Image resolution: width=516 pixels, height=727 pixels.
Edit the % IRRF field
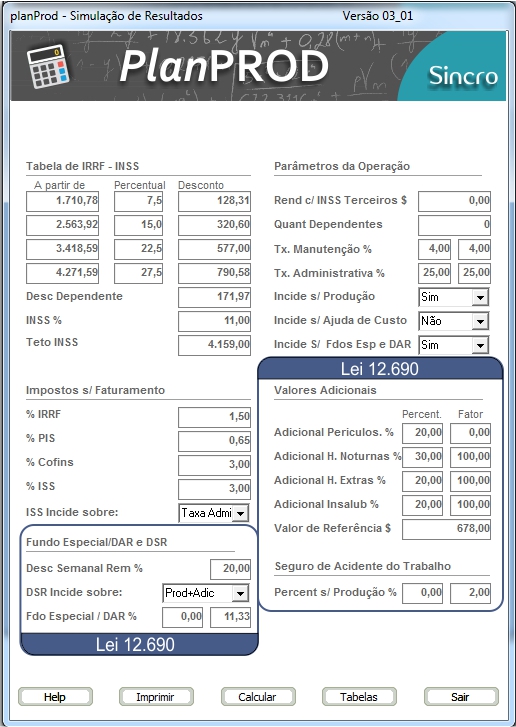(x=215, y=417)
